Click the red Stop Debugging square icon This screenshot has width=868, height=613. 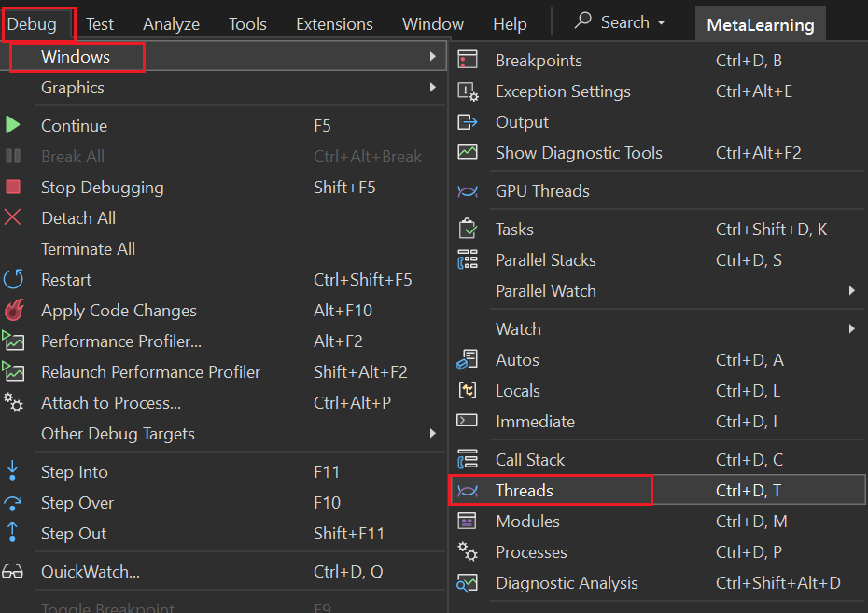tap(13, 187)
